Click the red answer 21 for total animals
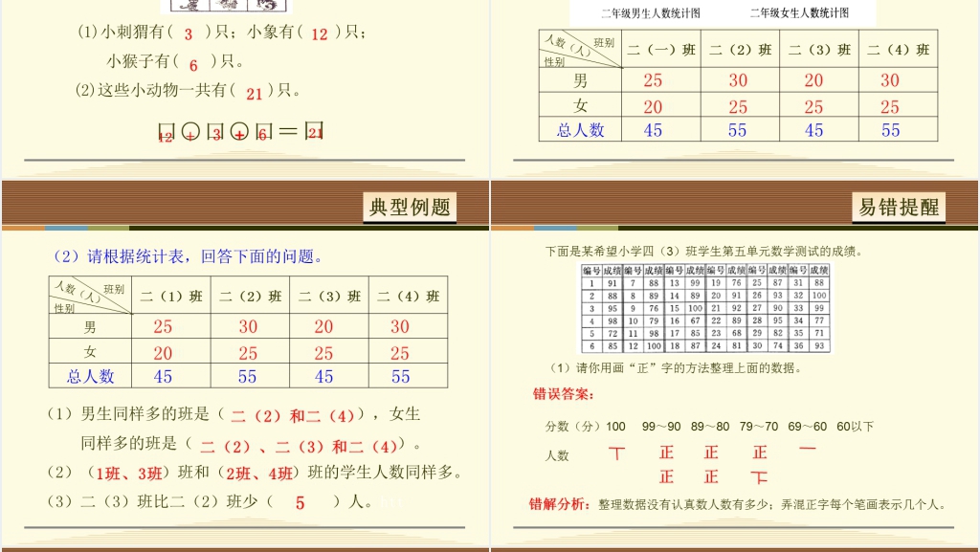The height and width of the screenshot is (552, 980). click(254, 94)
